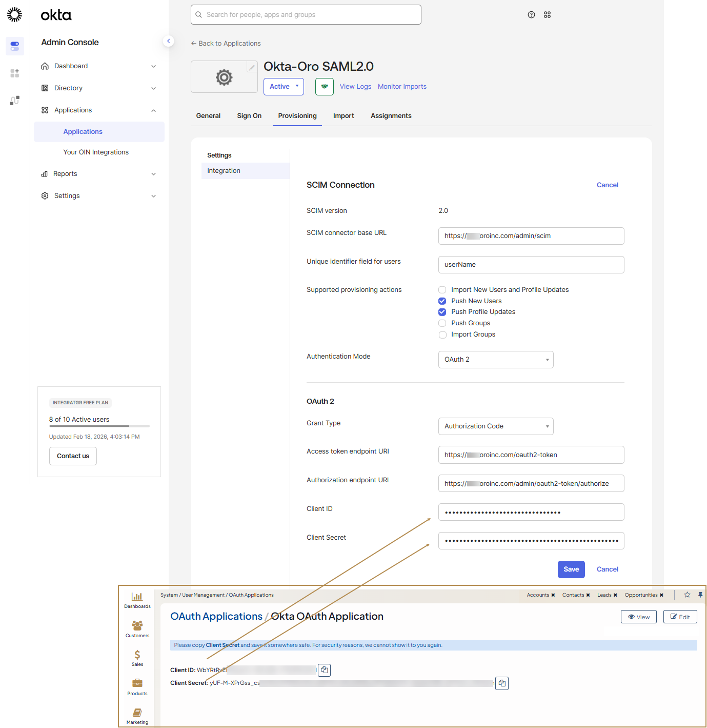Uncheck the Push New Users checkbox
The height and width of the screenshot is (728, 707).
442,301
